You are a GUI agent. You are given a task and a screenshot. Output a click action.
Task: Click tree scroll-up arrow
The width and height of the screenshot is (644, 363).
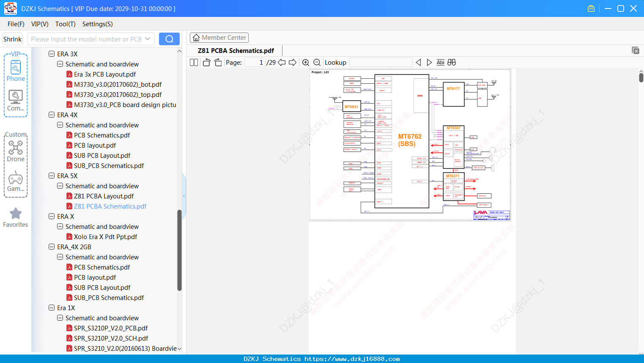click(x=179, y=51)
